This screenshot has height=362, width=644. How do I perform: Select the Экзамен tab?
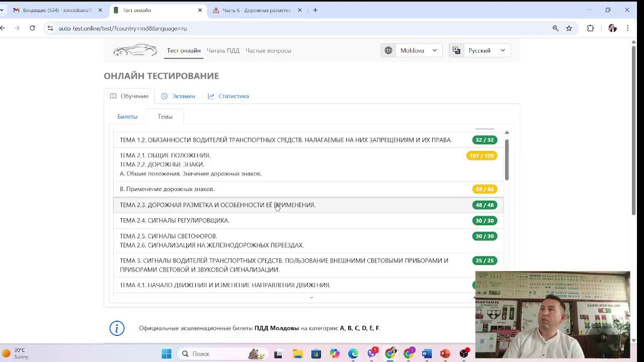(x=178, y=96)
